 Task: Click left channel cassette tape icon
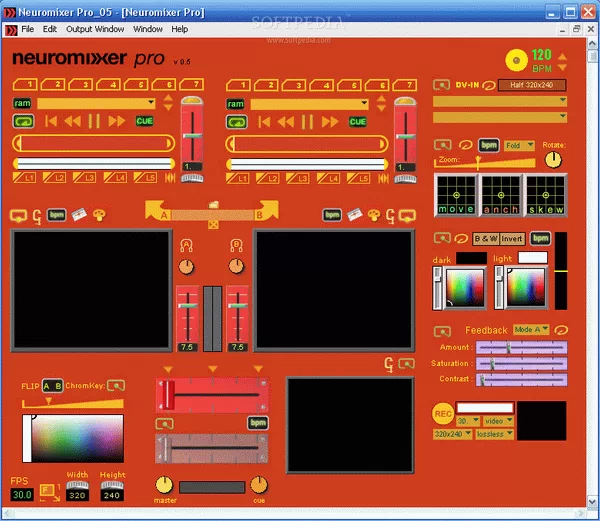pyautogui.click(x=79, y=215)
